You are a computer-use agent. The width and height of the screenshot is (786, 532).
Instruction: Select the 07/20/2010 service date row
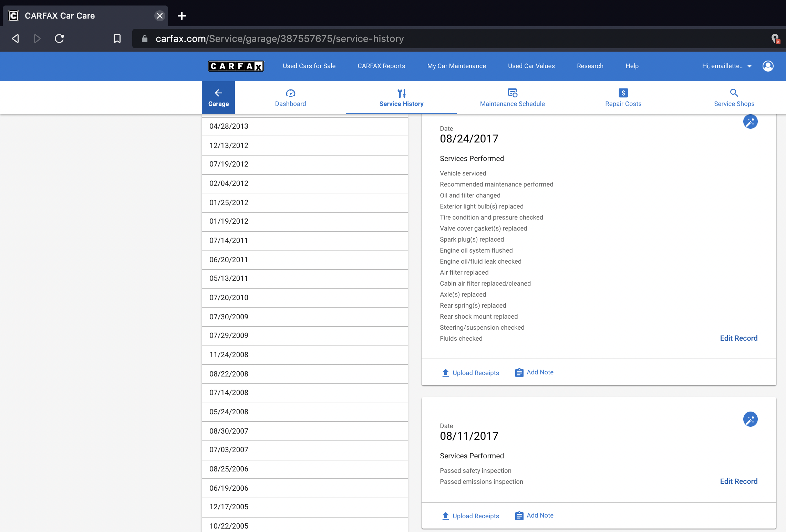[x=305, y=298]
